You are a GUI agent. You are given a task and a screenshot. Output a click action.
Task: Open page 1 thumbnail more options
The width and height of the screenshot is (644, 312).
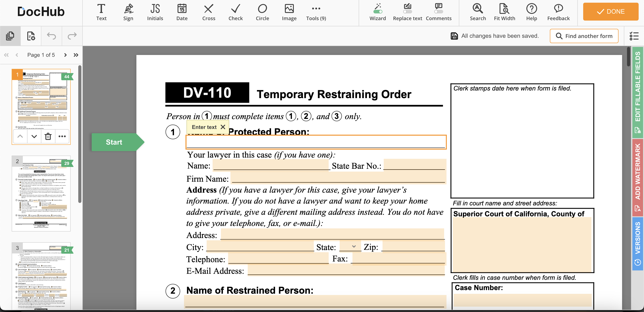pos(62,136)
